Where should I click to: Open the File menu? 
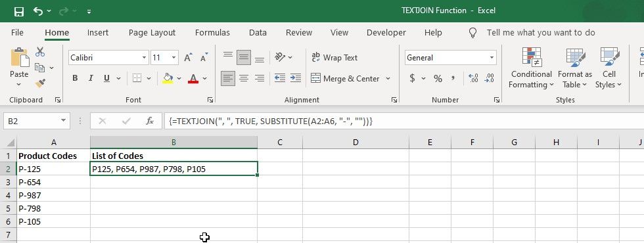point(17,33)
